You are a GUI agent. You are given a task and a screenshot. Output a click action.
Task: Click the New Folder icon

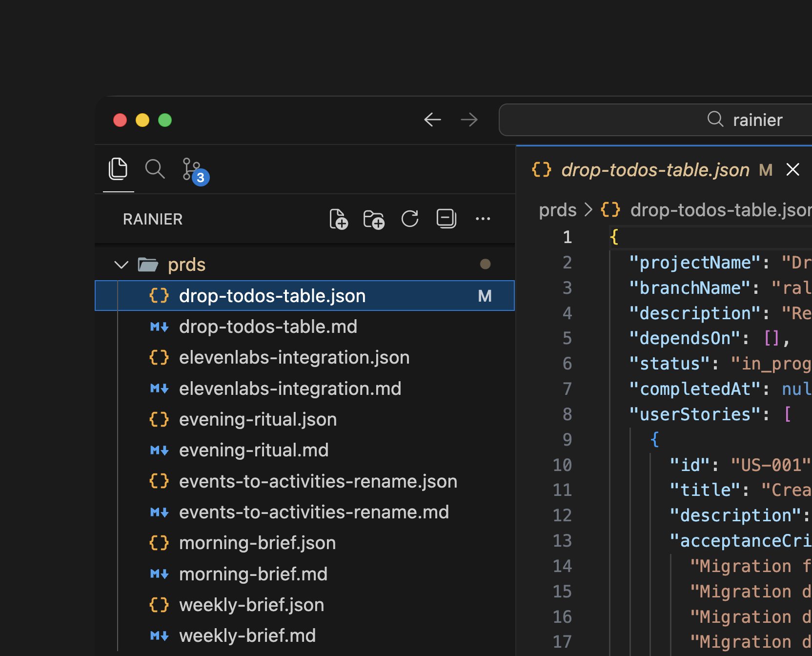point(374,219)
